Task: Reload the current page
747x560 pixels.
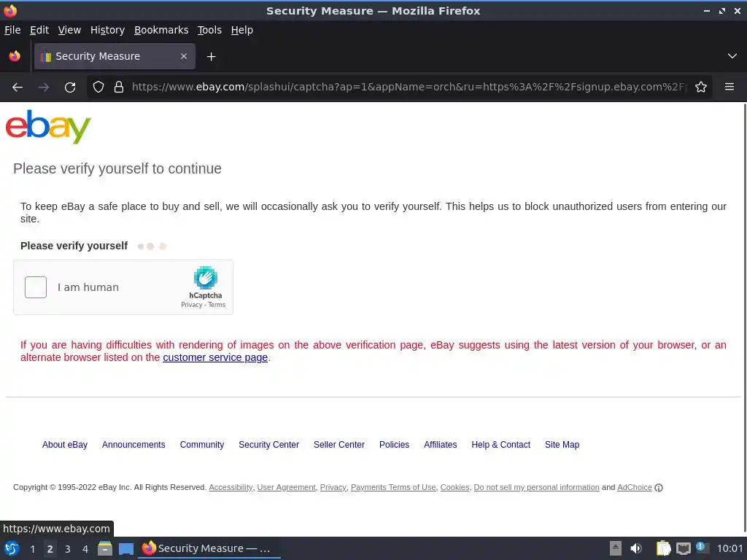Action: [70, 87]
